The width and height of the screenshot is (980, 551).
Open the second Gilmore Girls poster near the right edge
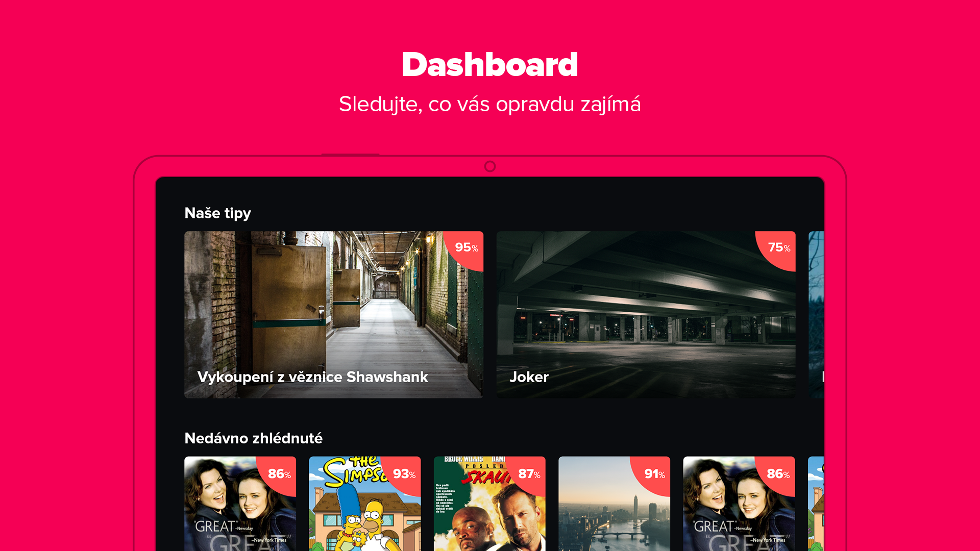coord(739,504)
